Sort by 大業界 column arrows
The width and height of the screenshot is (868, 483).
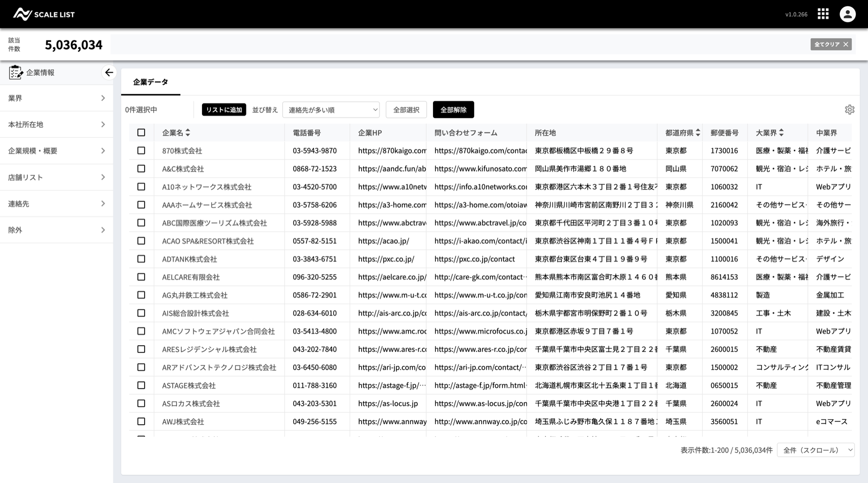(x=781, y=133)
